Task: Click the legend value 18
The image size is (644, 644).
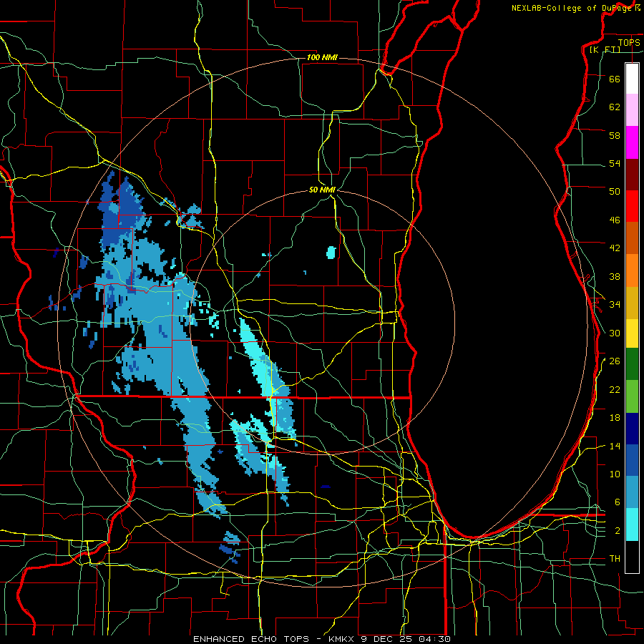Action: pyautogui.click(x=615, y=418)
